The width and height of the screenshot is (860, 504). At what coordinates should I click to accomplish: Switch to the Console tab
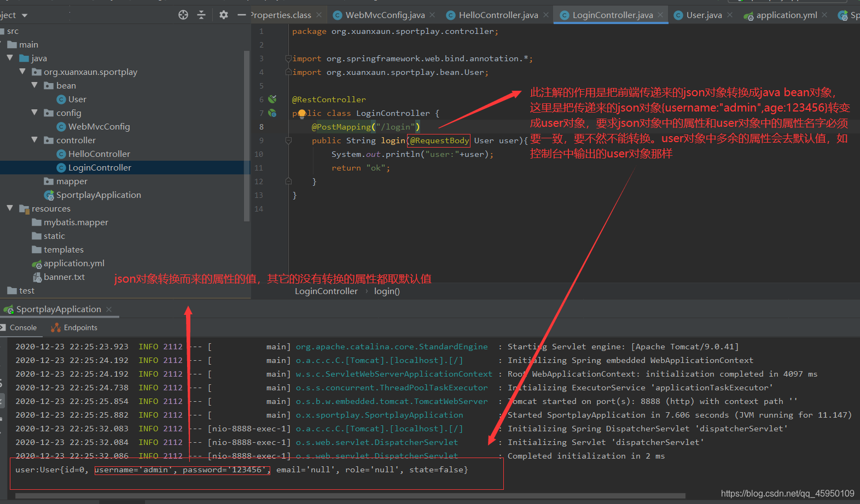tap(23, 327)
